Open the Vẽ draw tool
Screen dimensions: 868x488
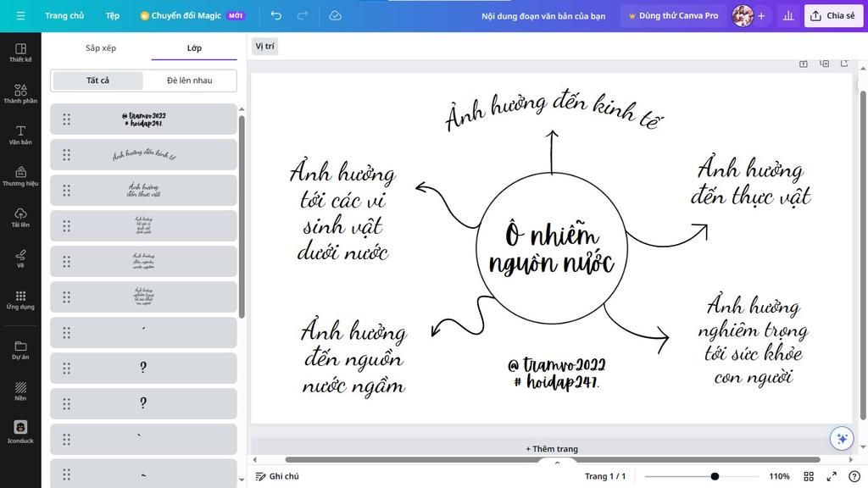click(20, 258)
